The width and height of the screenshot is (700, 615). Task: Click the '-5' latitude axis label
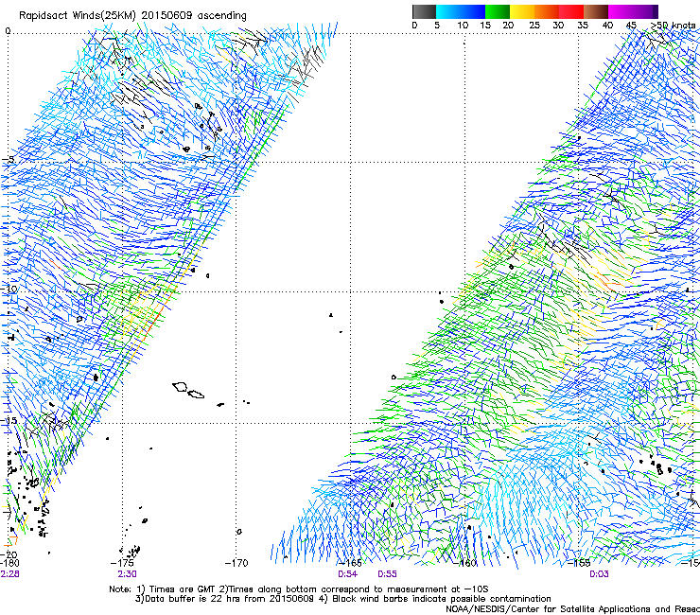[x=9, y=160]
